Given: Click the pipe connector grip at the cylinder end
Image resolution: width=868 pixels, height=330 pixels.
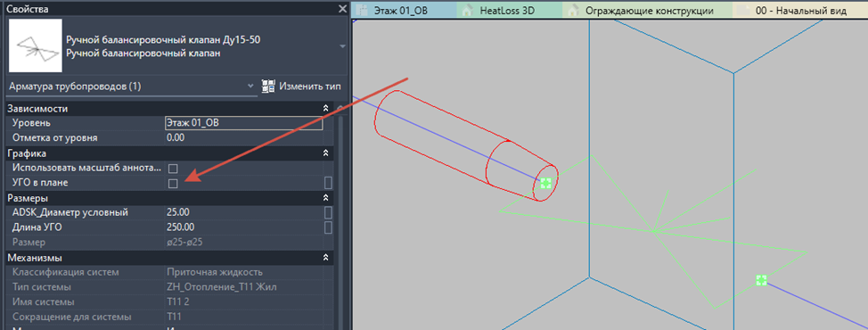Looking at the screenshot, I should [545, 183].
